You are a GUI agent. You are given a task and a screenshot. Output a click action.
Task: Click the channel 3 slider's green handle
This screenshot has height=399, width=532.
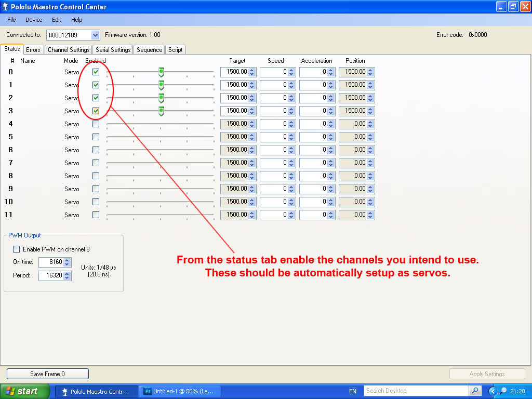click(161, 111)
